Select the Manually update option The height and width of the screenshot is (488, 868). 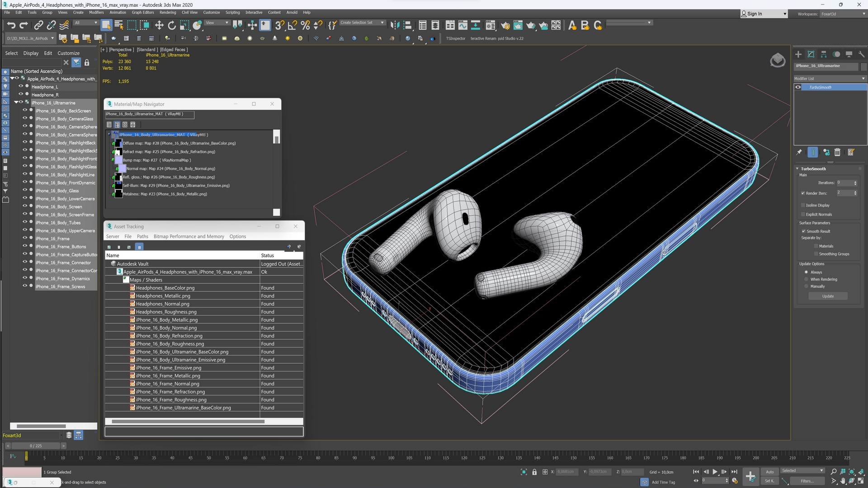[x=806, y=286]
